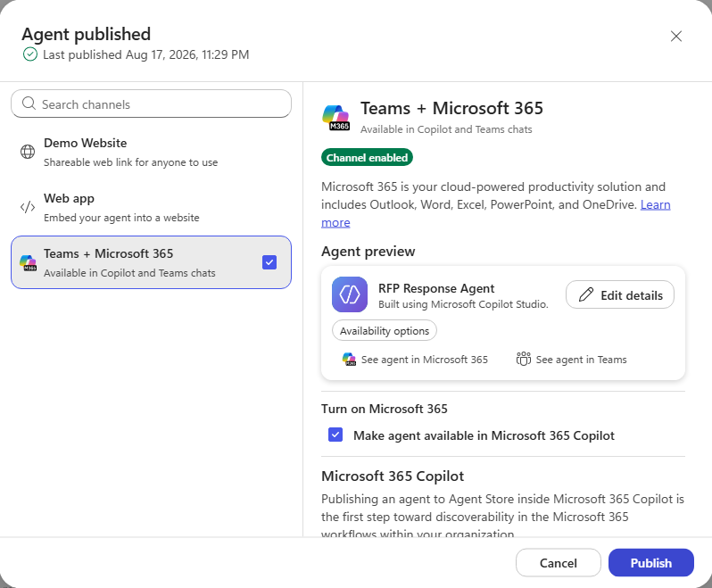Click 'Built using Microsoft Copilot Studio.' text
The height and width of the screenshot is (588, 712).
click(x=463, y=304)
